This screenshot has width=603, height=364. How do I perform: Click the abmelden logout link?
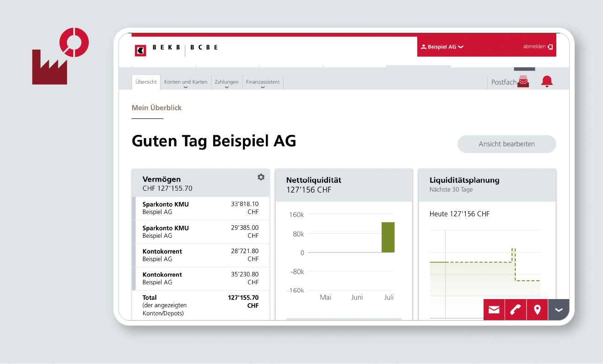tap(538, 47)
